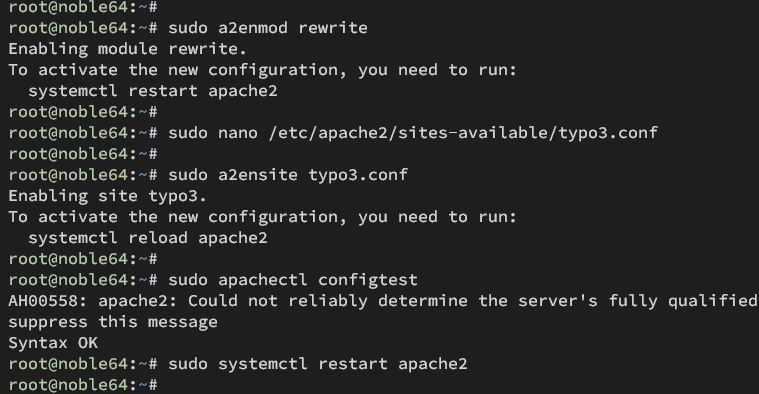Click the 'sudo a2ensite typo3.conf' command
Image resolution: width=759 pixels, height=394 pixels.
click(288, 175)
